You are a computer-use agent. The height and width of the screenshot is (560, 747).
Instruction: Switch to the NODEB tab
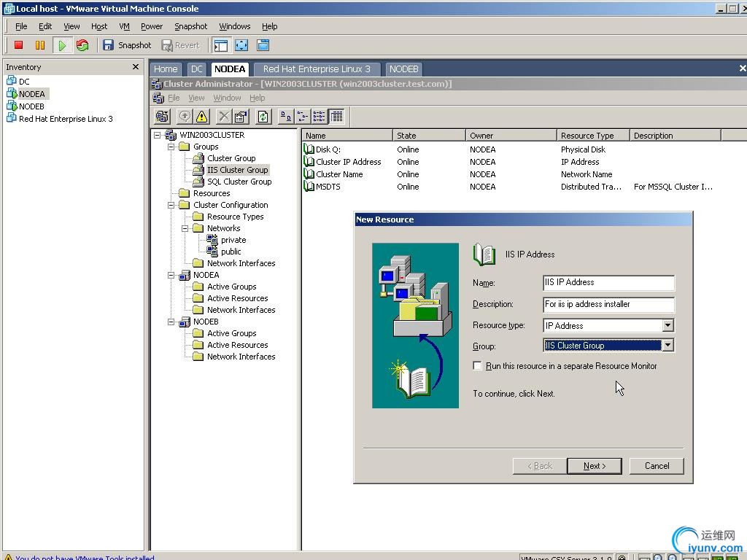(x=403, y=69)
